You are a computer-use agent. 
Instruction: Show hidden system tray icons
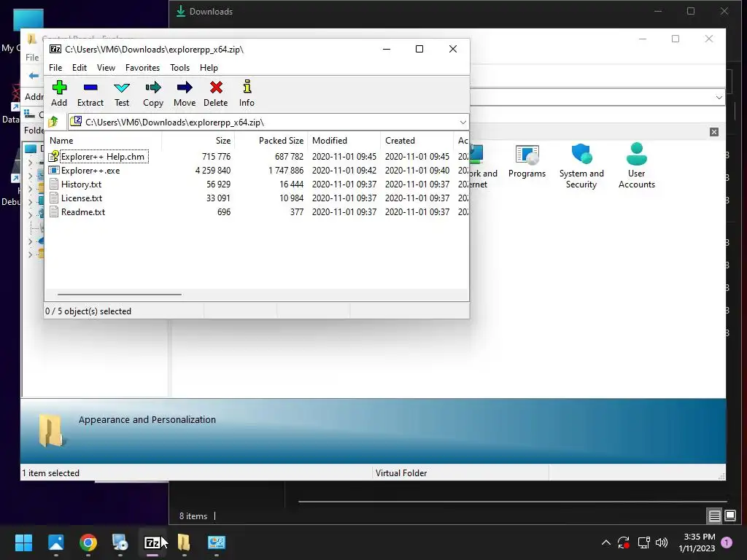(x=606, y=542)
